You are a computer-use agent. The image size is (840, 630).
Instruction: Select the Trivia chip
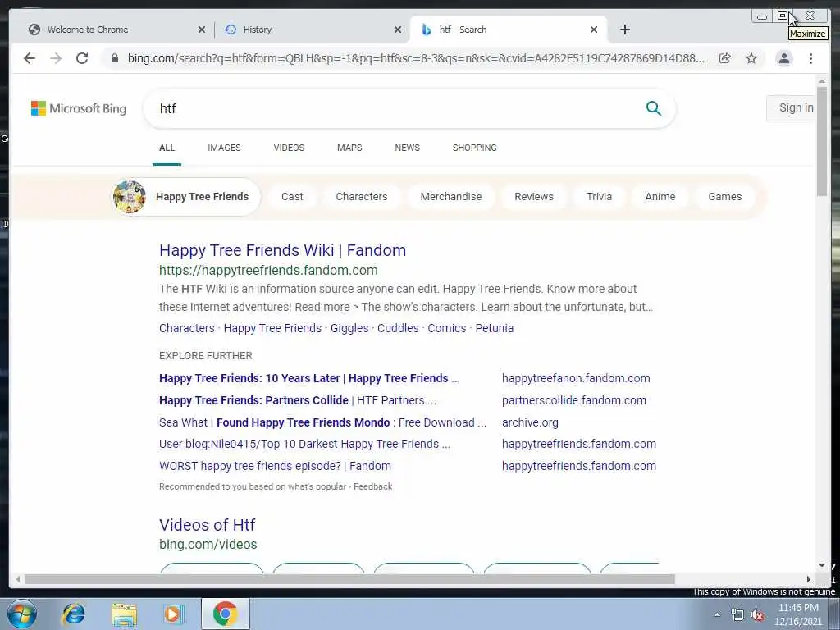pos(599,197)
